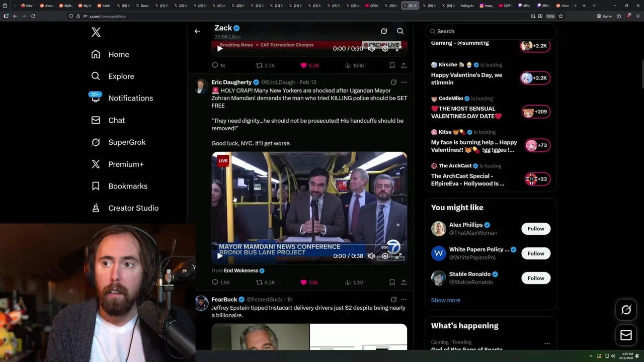The image size is (644, 362).
Task: Follow Alex Phillips
Action: [536, 229]
